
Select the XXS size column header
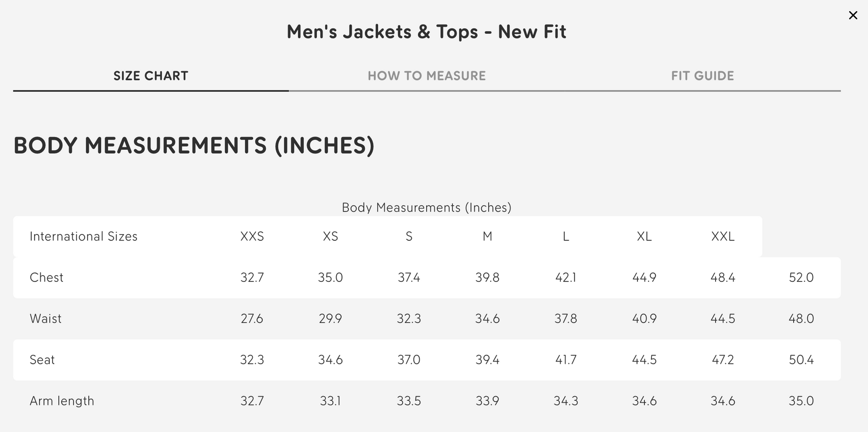click(252, 237)
